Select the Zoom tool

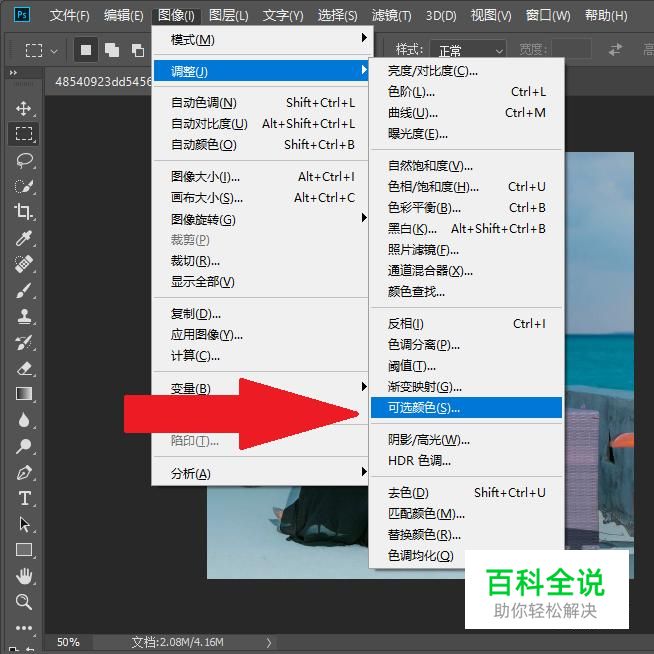click(23, 602)
